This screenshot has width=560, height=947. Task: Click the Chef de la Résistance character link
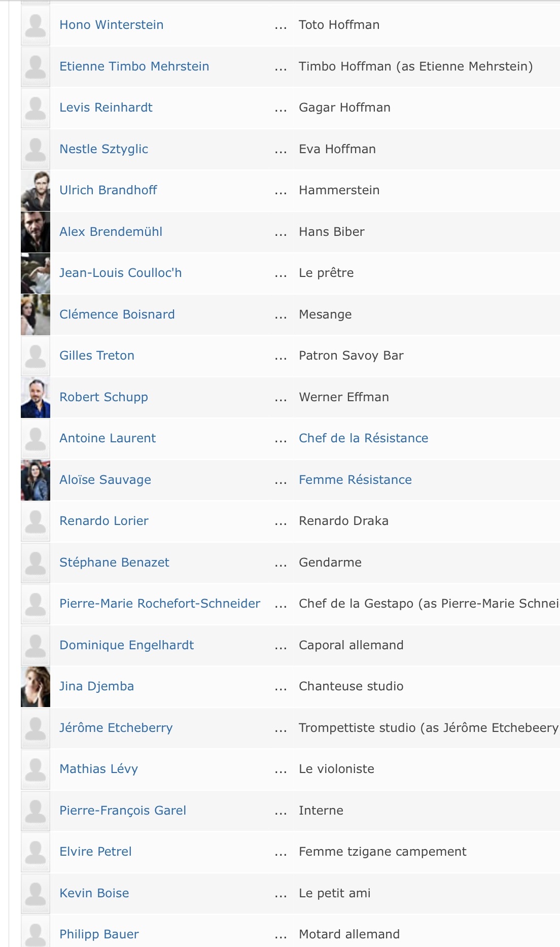[x=363, y=438]
